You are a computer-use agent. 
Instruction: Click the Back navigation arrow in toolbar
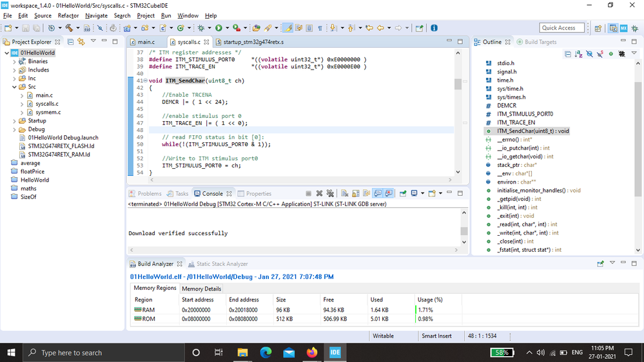(x=380, y=28)
